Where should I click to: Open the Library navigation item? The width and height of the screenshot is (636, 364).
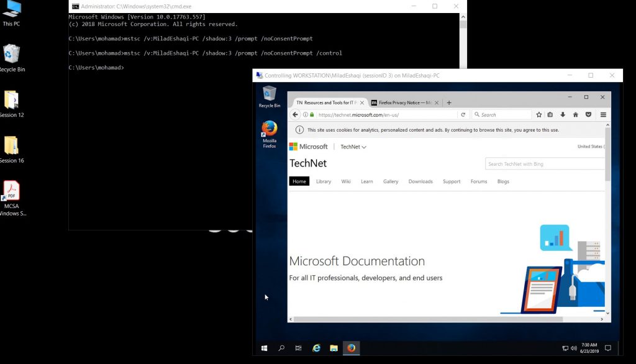[x=324, y=181]
